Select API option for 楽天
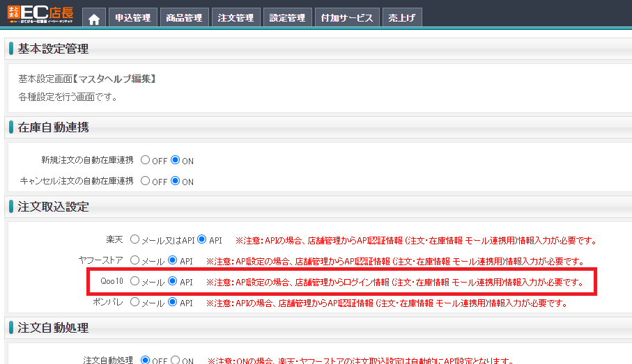Image resolution: width=632 pixels, height=364 pixels. (x=203, y=239)
